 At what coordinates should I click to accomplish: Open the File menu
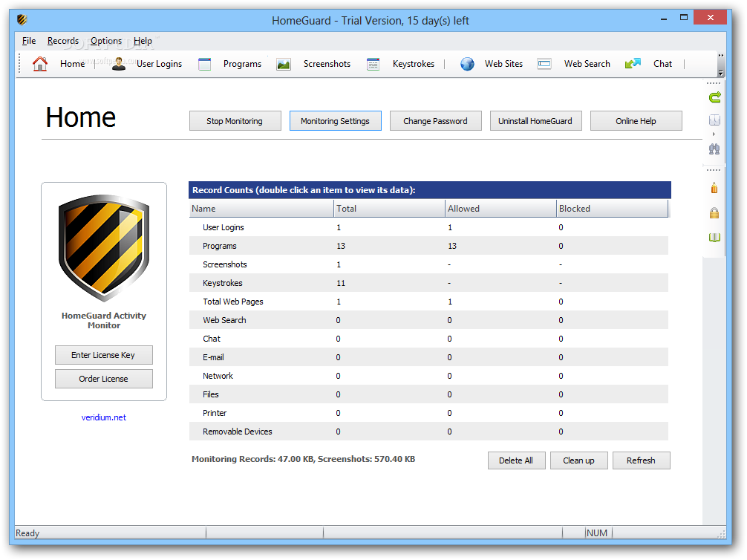click(x=29, y=41)
